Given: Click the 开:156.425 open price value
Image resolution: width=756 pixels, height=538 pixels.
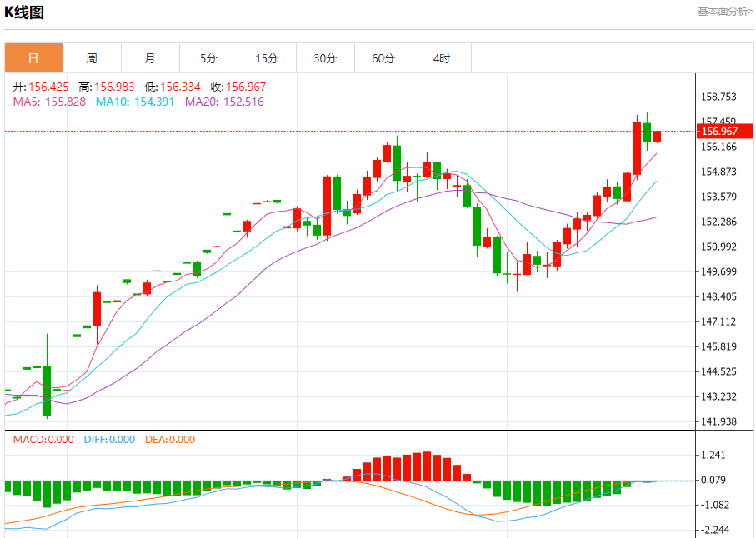Looking at the screenshot, I should click(x=41, y=87).
